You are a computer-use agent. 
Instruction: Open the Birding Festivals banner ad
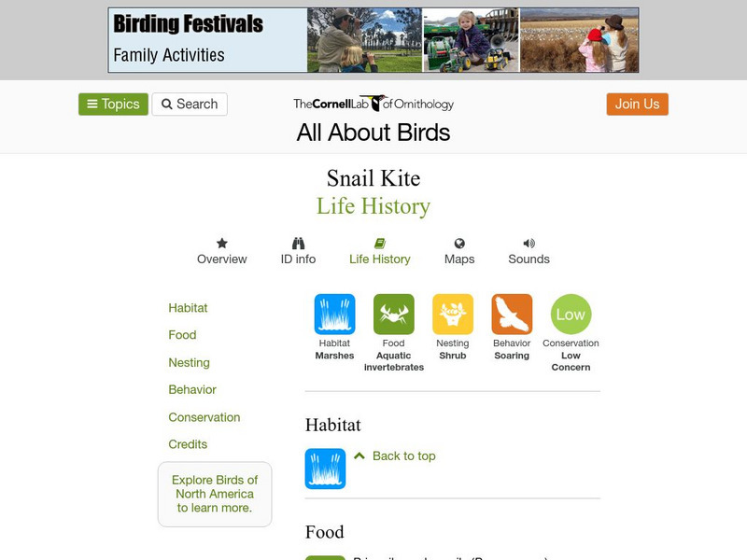click(x=373, y=40)
